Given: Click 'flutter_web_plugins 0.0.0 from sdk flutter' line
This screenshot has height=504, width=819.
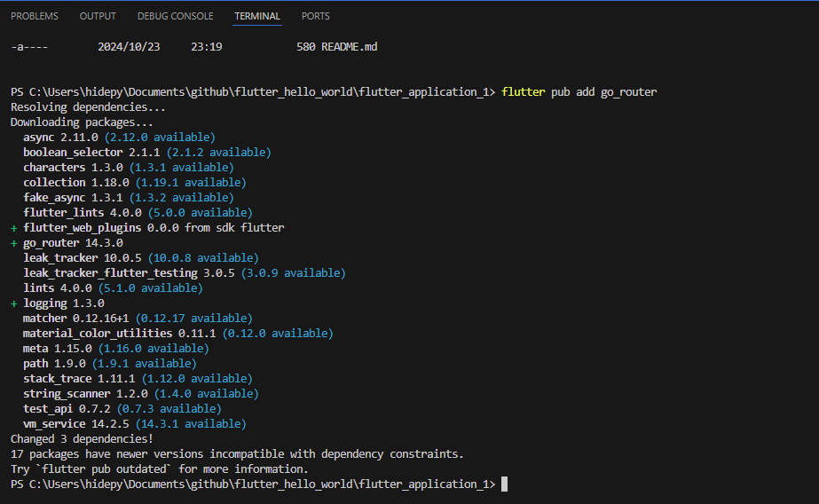Looking at the screenshot, I should click(147, 228).
